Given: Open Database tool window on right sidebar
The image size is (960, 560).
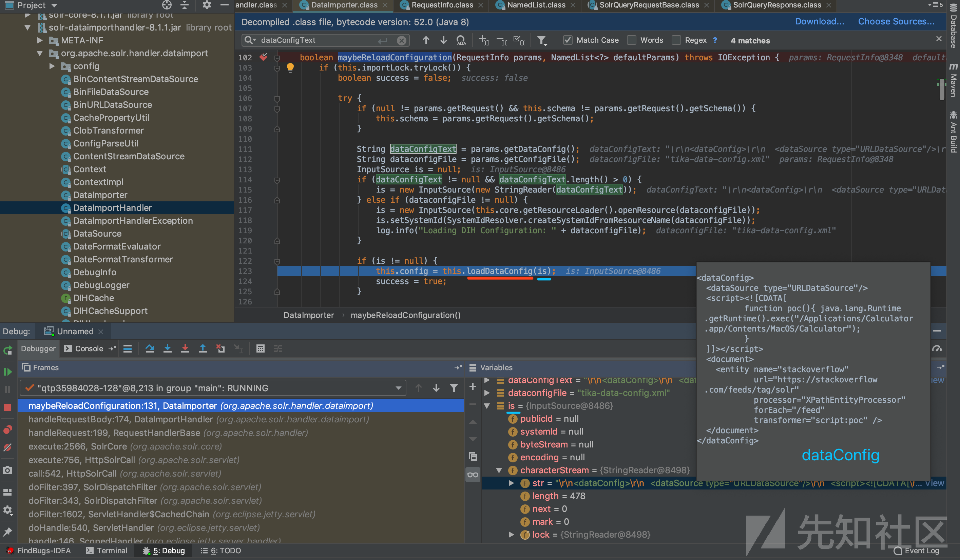Looking at the screenshot, I should point(953,25).
